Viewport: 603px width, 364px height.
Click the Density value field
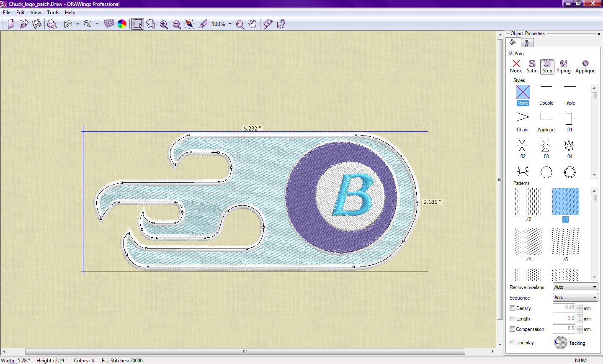pos(564,308)
